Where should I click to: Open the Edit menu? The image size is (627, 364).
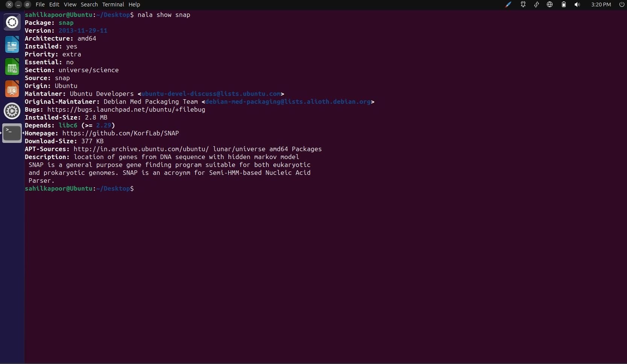(54, 5)
